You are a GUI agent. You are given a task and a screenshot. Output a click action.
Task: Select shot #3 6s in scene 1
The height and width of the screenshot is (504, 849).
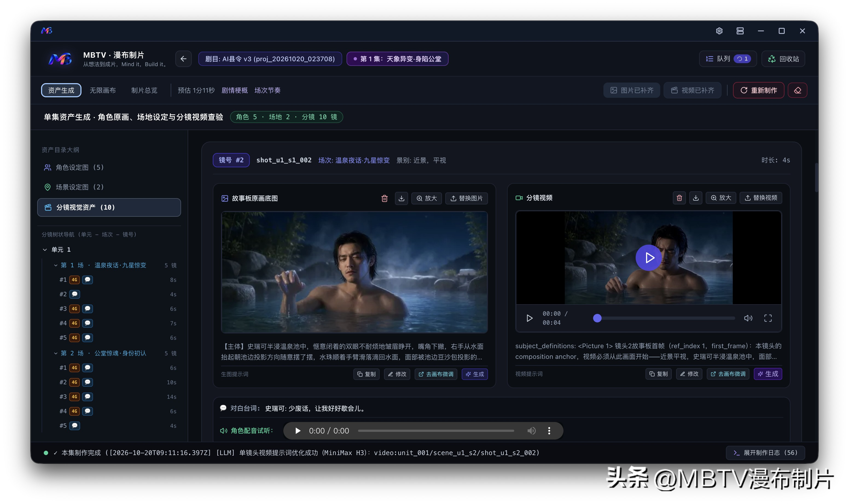click(117, 309)
